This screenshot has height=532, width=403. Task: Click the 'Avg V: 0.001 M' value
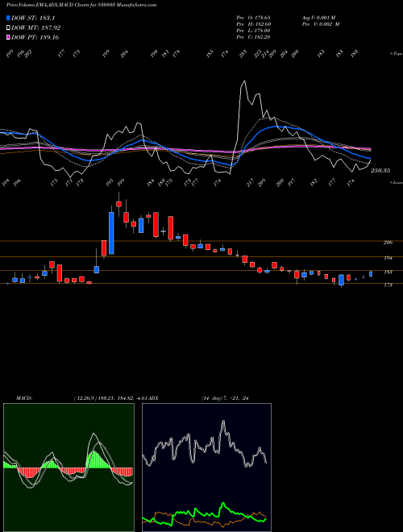point(318,17)
